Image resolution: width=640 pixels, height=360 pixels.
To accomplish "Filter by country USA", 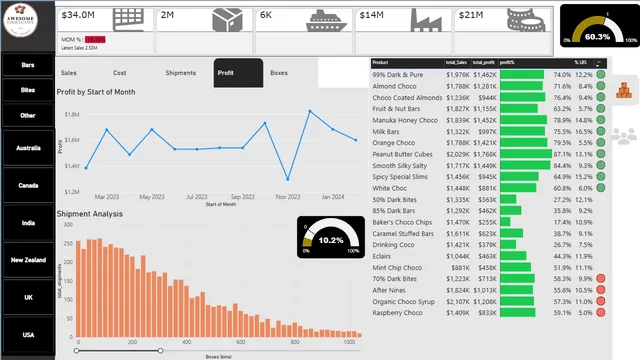I will click(28, 335).
